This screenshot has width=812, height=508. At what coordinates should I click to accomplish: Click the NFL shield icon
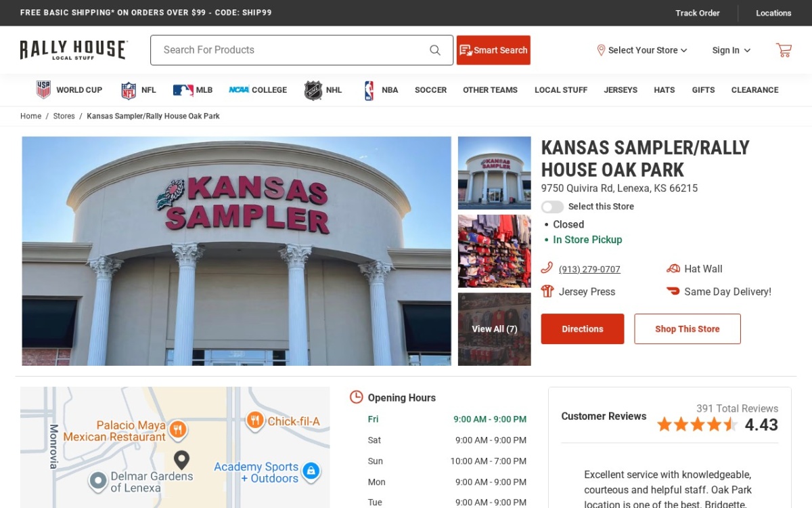tap(129, 90)
